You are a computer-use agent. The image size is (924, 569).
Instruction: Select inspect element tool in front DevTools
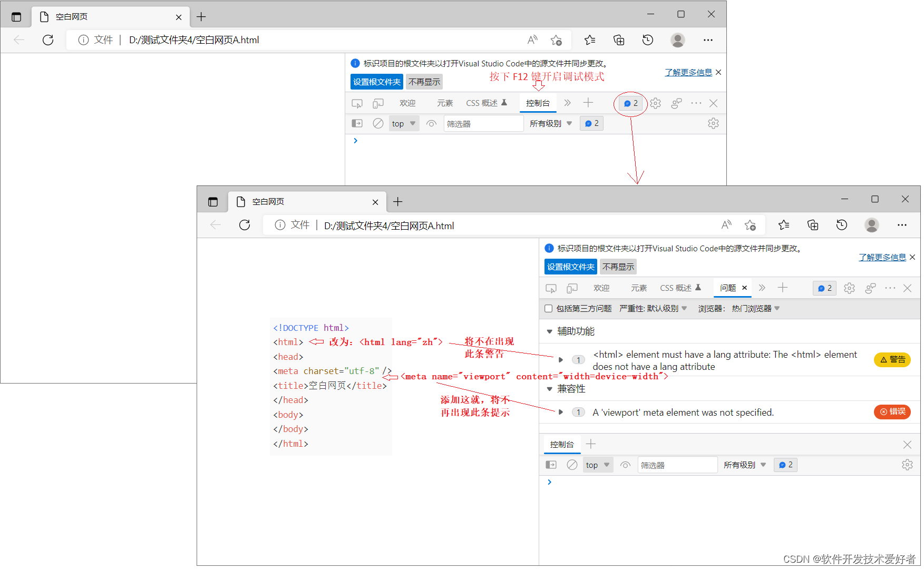pyautogui.click(x=551, y=288)
